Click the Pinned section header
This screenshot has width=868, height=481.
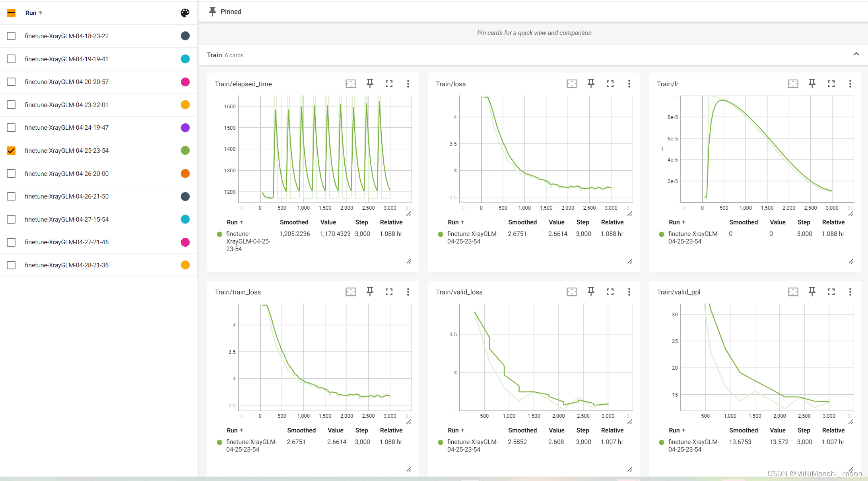(x=231, y=12)
